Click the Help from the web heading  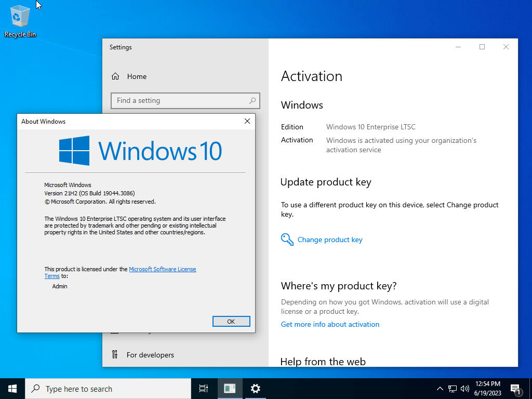[323, 362]
